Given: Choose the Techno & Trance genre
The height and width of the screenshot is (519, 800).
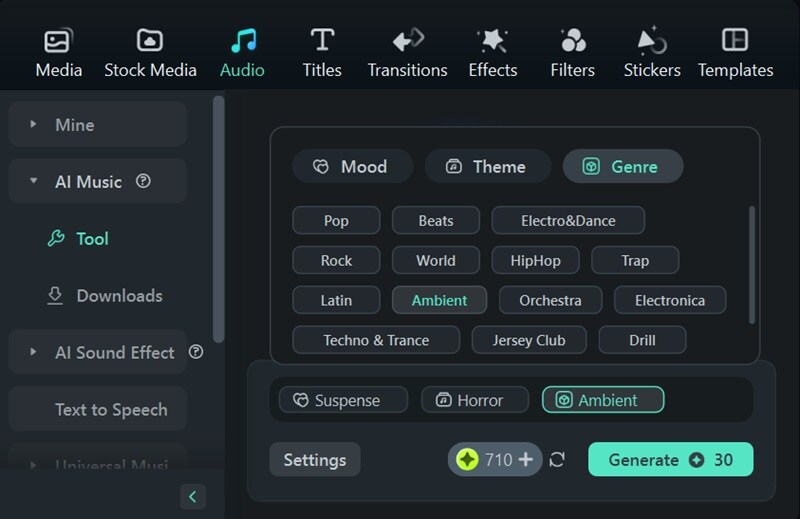Looking at the screenshot, I should 376,340.
